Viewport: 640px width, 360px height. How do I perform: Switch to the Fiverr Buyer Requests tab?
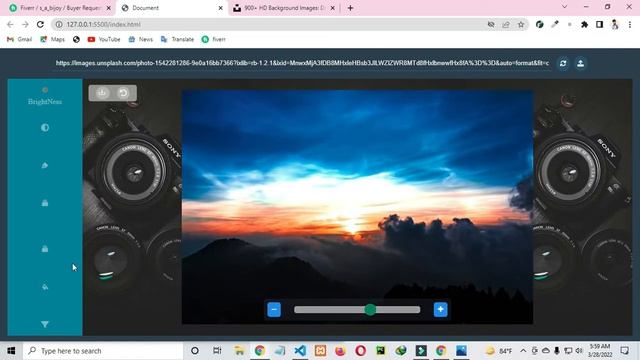coord(60,8)
